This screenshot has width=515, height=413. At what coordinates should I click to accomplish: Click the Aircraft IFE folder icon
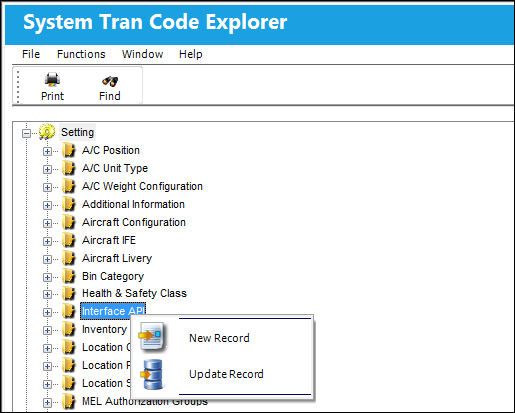tap(69, 240)
